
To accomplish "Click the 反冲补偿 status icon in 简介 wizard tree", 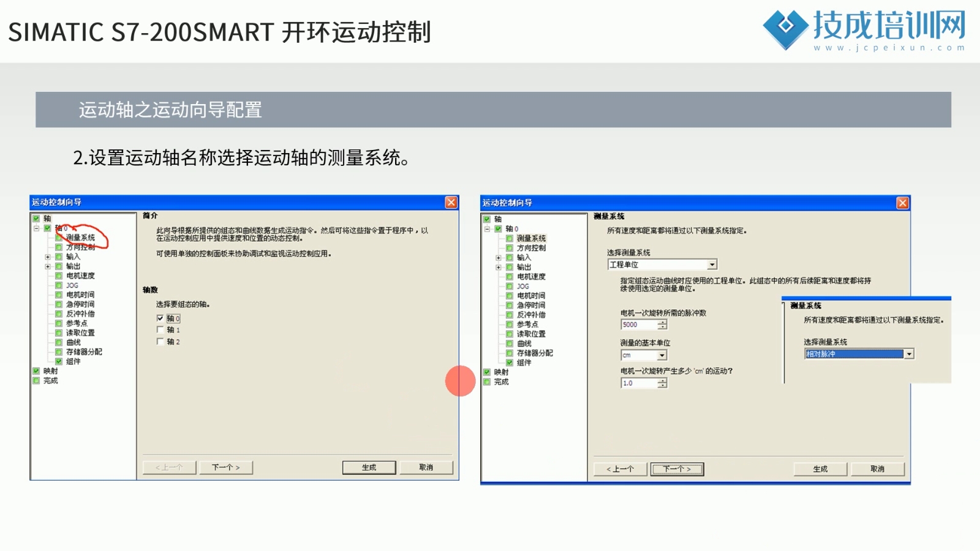I will pos(59,314).
